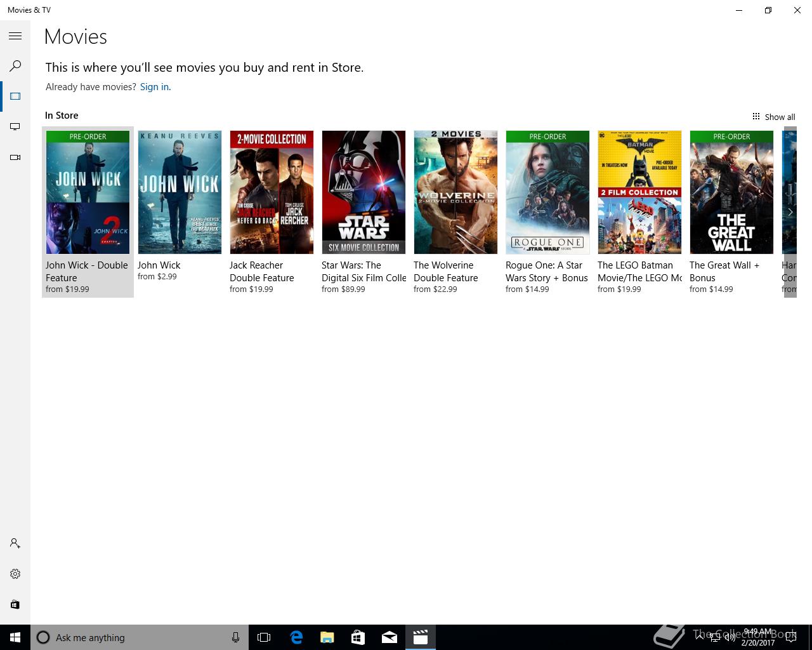This screenshot has width=812, height=650.
Task: Click the Cortana microphone icon
Action: 235,637
